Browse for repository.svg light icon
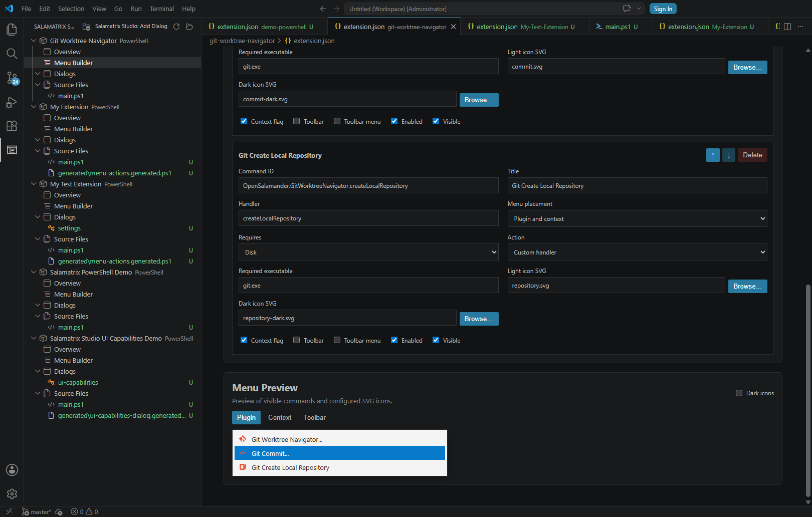The height and width of the screenshot is (517, 812). point(747,286)
